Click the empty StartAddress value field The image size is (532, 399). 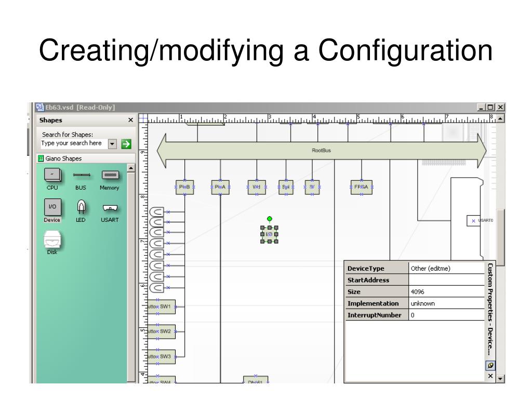click(x=446, y=280)
